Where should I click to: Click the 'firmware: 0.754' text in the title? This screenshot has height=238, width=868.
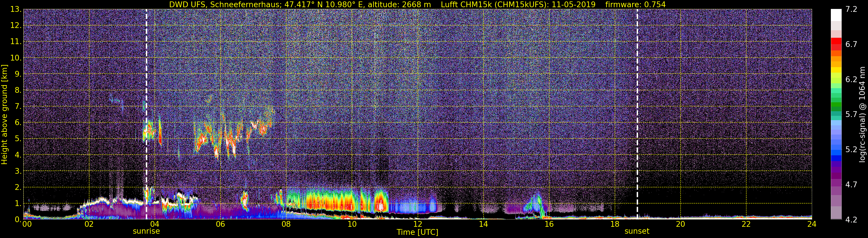point(636,4)
